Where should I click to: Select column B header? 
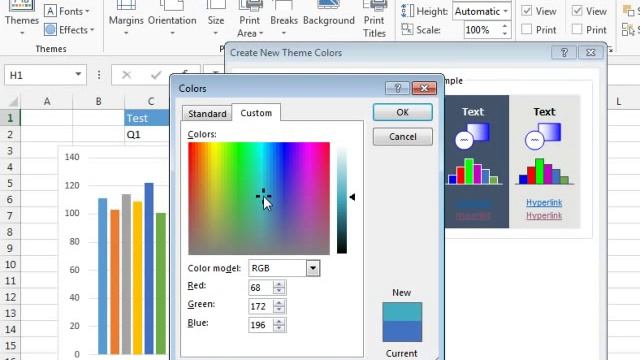(x=98, y=101)
